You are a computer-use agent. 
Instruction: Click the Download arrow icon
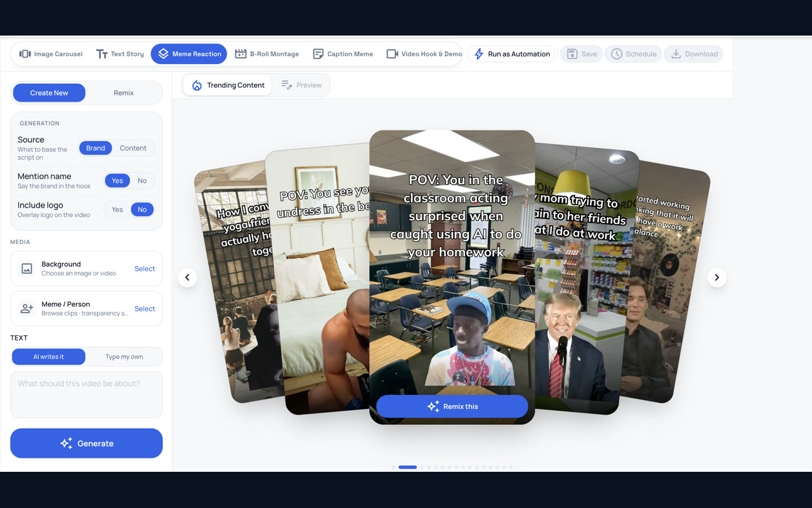click(676, 54)
